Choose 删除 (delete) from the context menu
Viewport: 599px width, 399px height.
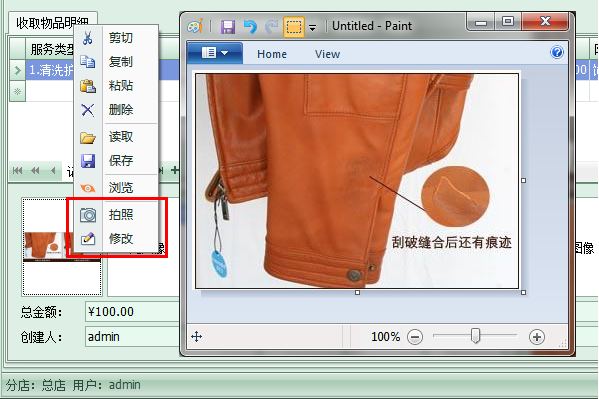point(116,110)
